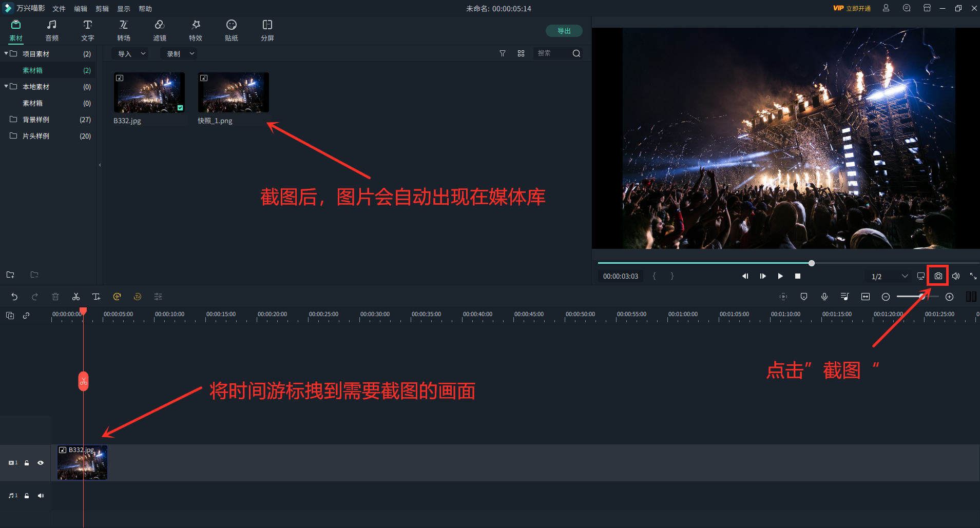Switch to the 音频 tab
Viewport: 980px width, 528px height.
[x=51, y=30]
